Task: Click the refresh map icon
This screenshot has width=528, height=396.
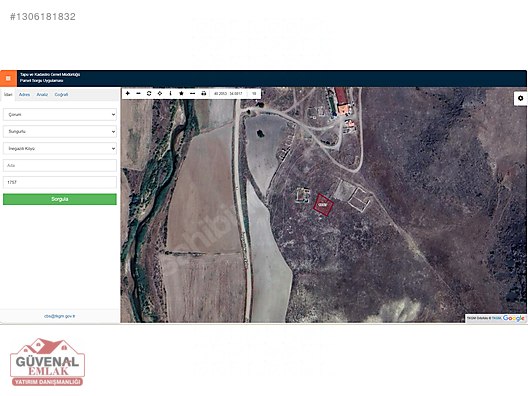Action: click(149, 93)
